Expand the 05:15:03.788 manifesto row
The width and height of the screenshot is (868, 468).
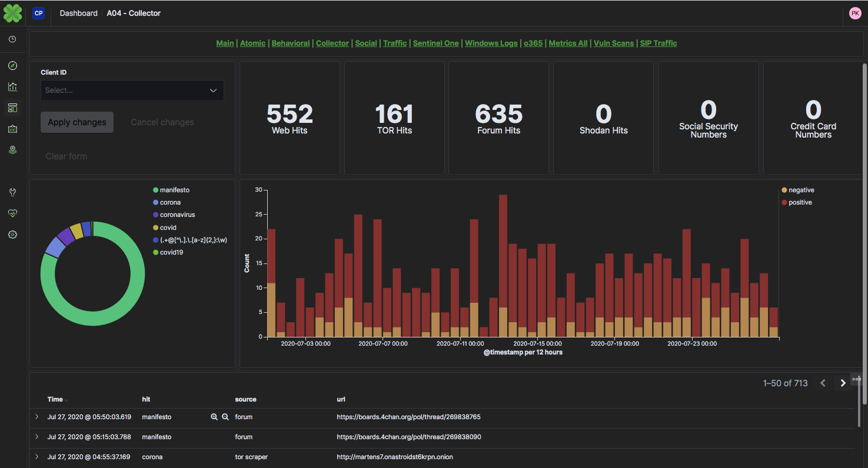point(36,437)
